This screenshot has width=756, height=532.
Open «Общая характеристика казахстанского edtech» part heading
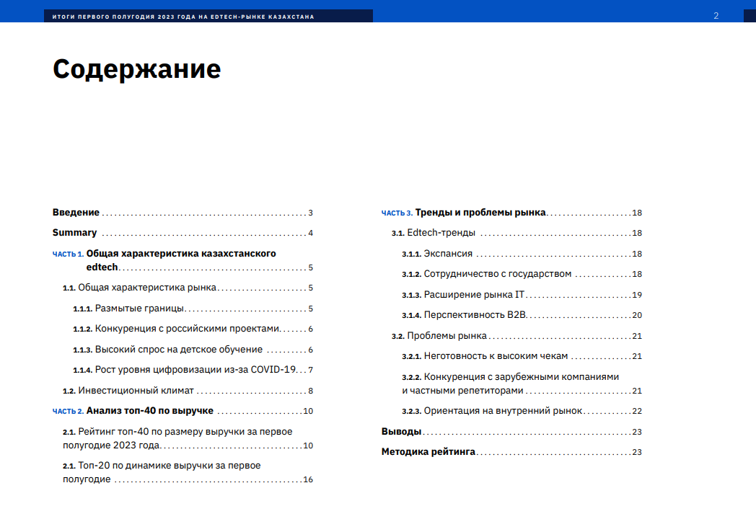pos(183,260)
